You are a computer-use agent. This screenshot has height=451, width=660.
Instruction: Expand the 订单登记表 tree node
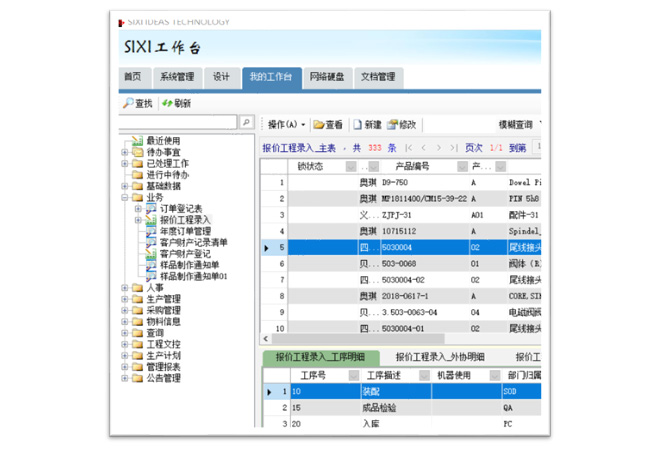tap(138, 208)
